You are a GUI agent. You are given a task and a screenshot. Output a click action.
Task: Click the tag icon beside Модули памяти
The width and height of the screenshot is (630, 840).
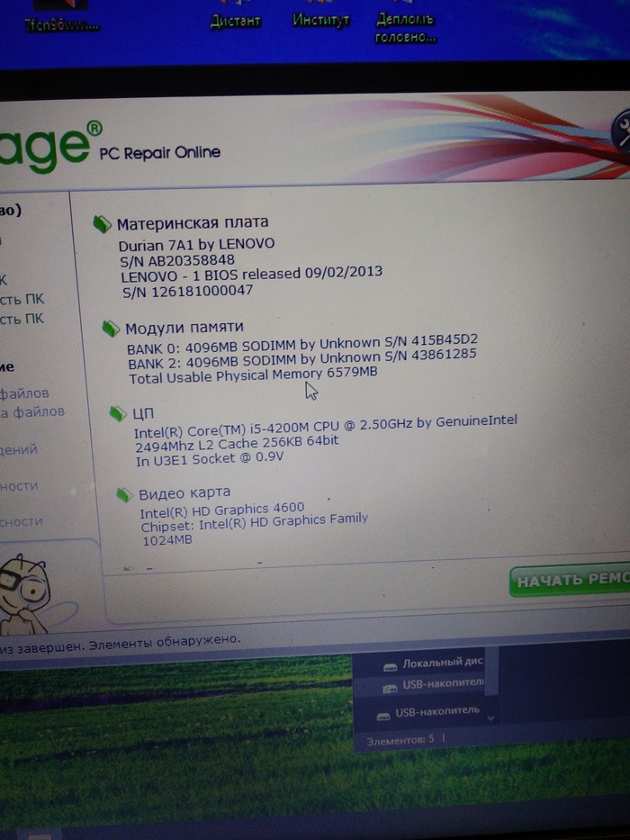click(x=111, y=329)
